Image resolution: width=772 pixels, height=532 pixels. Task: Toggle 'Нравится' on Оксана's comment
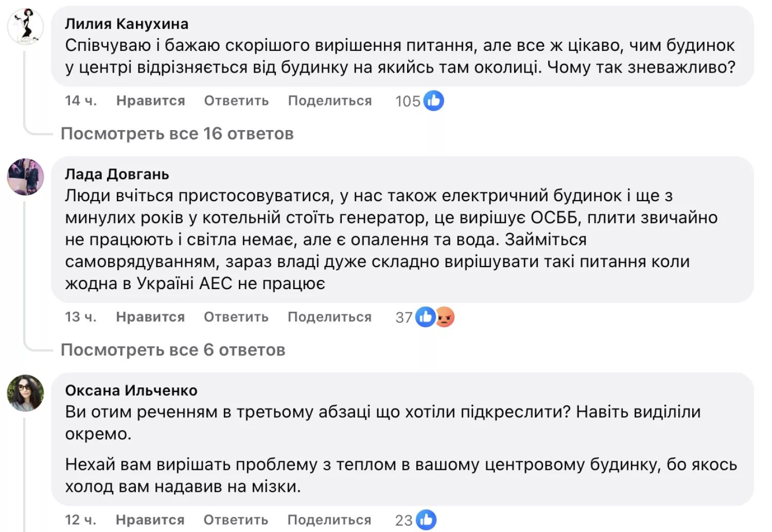tap(150, 520)
